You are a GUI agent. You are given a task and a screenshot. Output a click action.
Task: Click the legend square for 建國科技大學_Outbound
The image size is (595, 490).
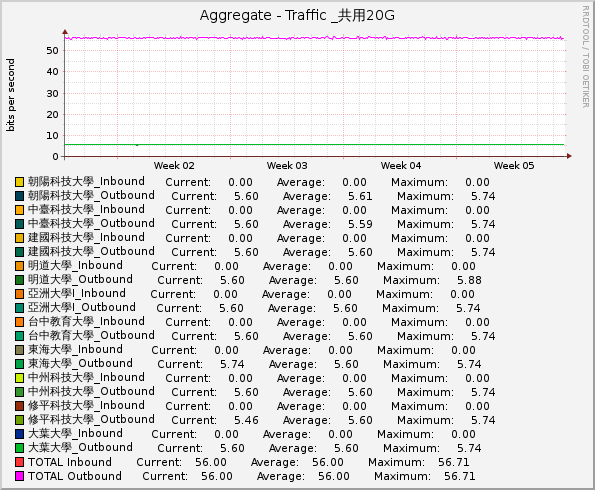click(19, 252)
